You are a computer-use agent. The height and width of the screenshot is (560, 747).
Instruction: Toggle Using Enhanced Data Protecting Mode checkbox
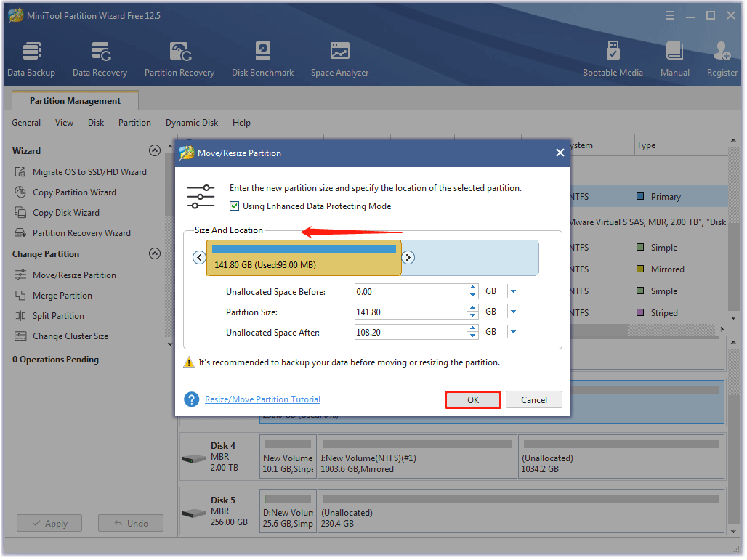point(234,206)
